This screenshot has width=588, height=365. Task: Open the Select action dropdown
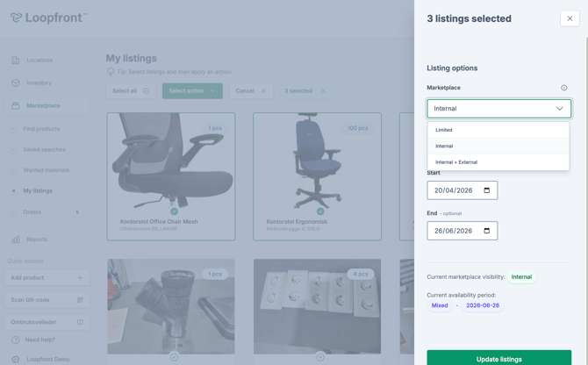192,90
